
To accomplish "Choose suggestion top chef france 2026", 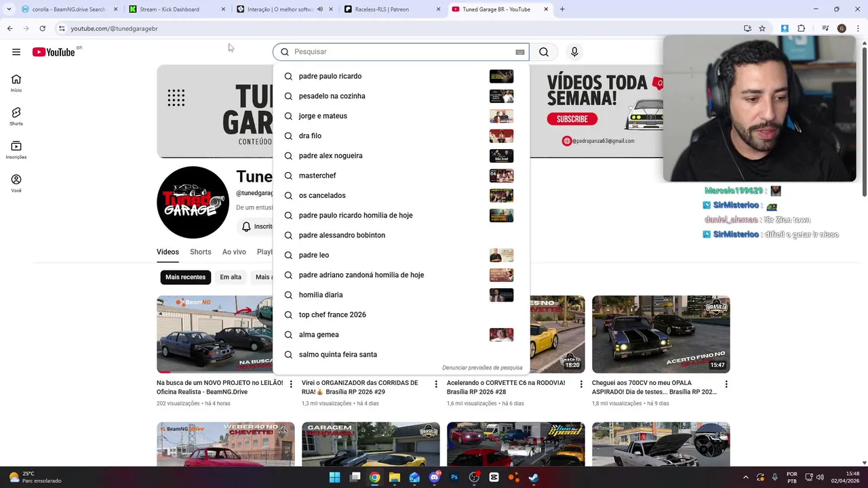I will (401, 314).
